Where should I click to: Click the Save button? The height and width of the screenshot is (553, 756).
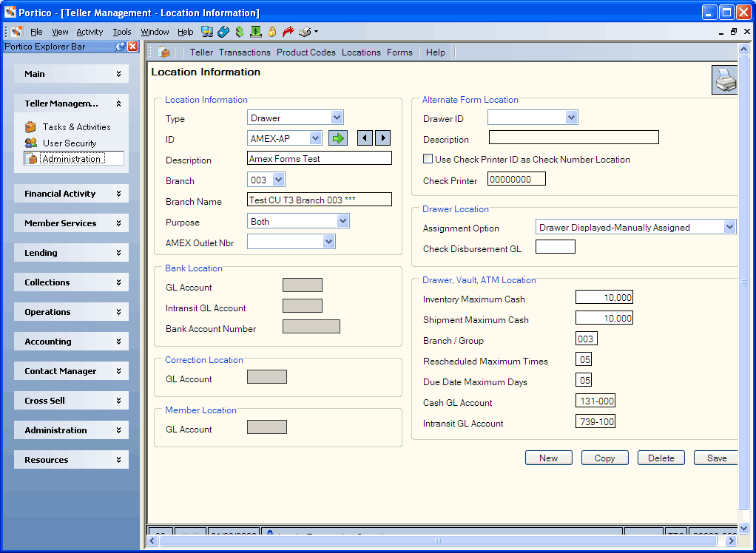point(716,458)
